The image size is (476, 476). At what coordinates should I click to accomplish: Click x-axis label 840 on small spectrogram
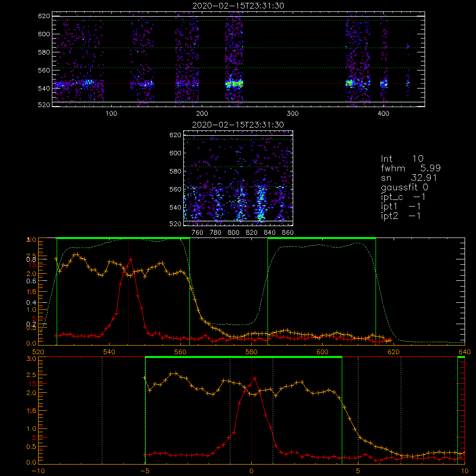coord(269,233)
